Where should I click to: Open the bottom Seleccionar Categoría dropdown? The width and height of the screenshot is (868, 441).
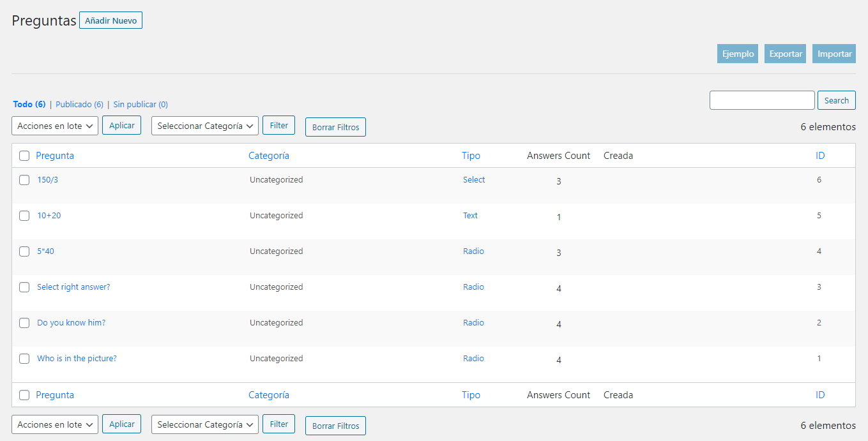(204, 424)
